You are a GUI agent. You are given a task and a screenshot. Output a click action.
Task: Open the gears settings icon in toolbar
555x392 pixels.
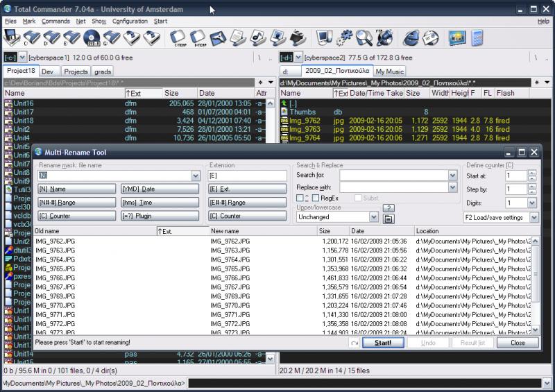tap(344, 38)
